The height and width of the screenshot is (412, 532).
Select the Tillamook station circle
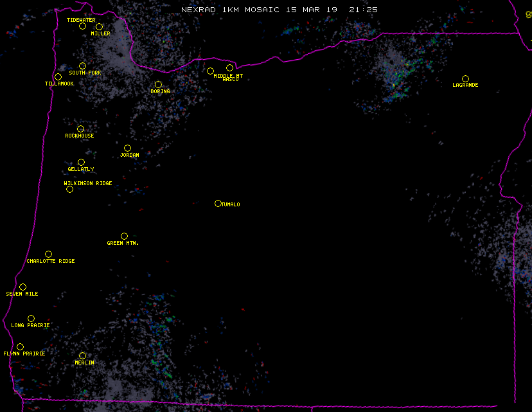[58, 77]
